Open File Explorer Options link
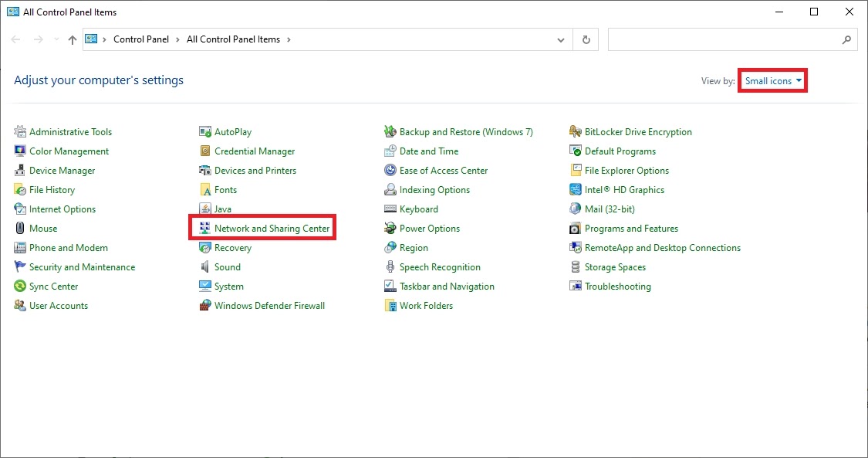This screenshot has height=458, width=868. (x=627, y=171)
